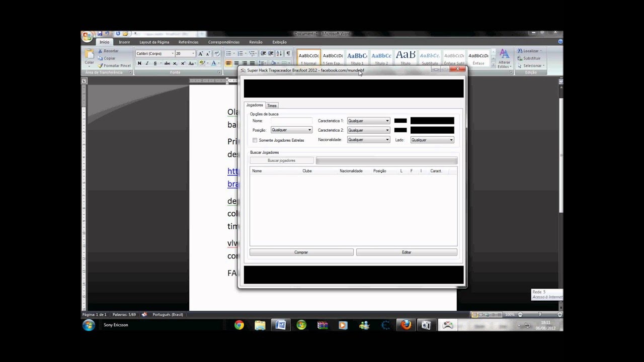Toggle strikethrough (abc) formatting
The height and width of the screenshot is (362, 644).
tap(167, 63)
